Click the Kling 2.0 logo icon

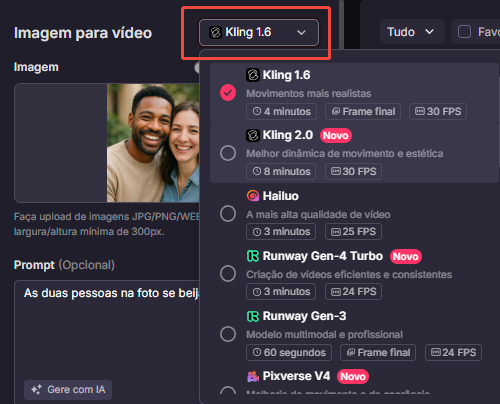[253, 135]
